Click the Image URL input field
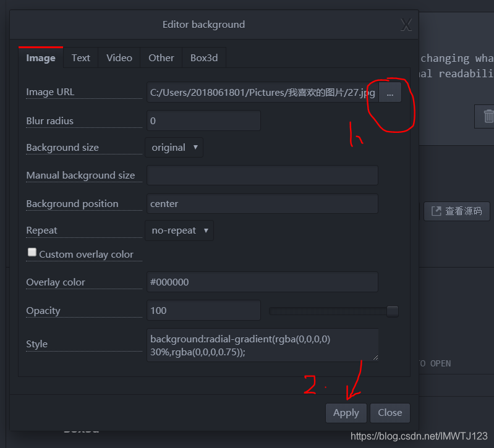Image resolution: width=494 pixels, height=448 pixels. (x=263, y=92)
